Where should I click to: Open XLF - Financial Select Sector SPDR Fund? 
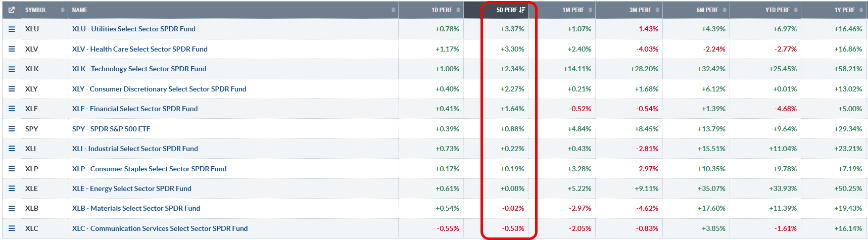tap(135, 109)
